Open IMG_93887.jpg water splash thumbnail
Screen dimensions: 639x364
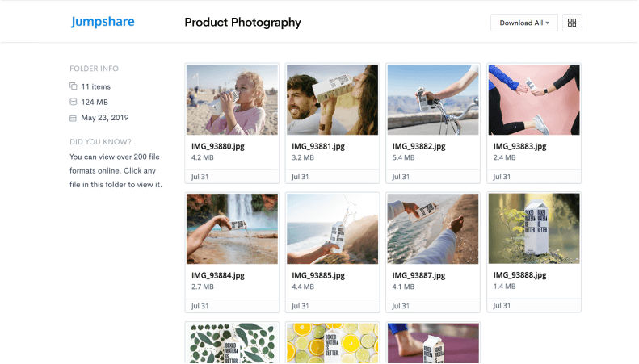click(433, 228)
